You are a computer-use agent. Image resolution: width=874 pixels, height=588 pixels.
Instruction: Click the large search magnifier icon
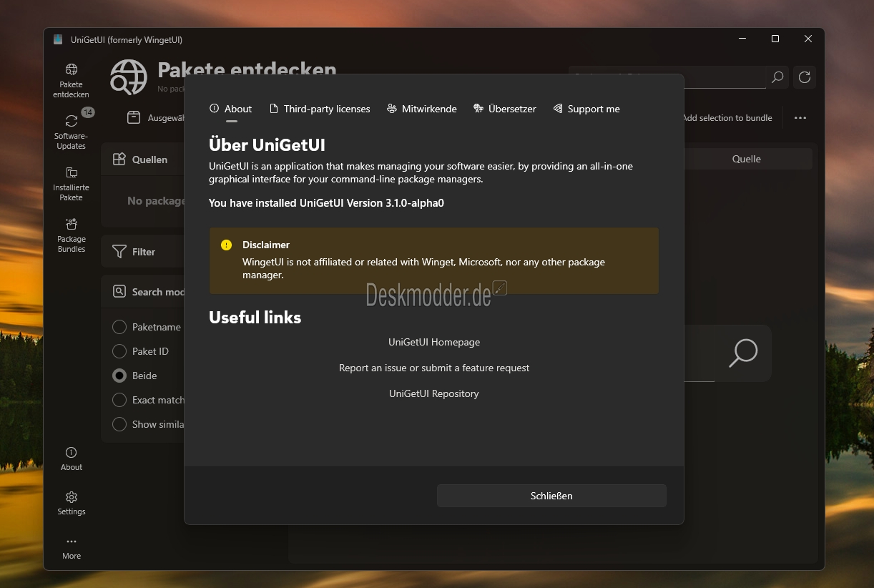pyautogui.click(x=743, y=353)
